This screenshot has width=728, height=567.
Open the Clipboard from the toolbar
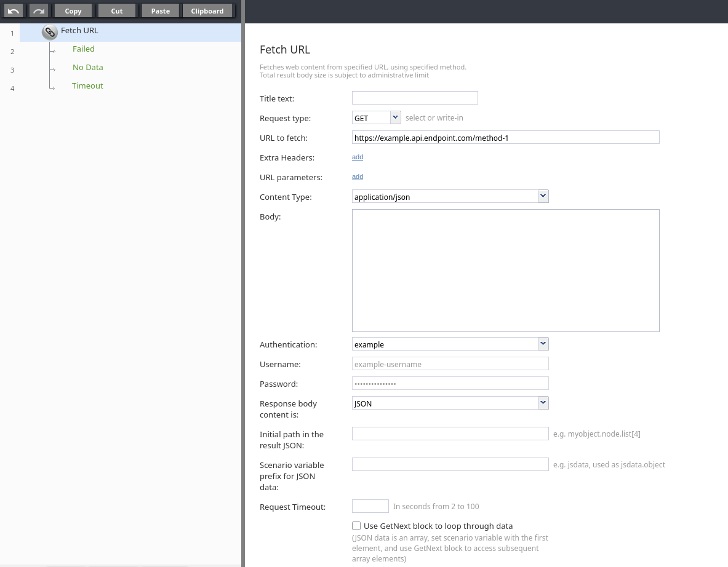207,10
